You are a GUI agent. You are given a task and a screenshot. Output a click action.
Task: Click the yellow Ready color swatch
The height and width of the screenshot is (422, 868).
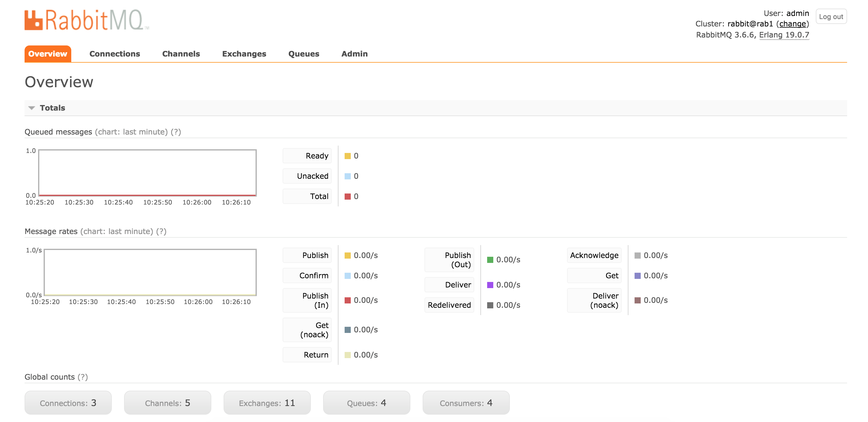click(x=347, y=156)
